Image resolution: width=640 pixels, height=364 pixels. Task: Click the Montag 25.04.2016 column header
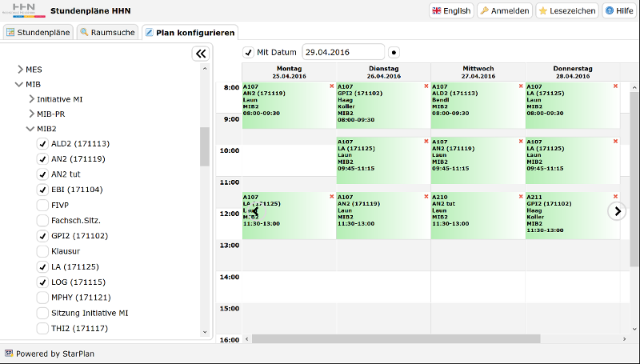(289, 72)
